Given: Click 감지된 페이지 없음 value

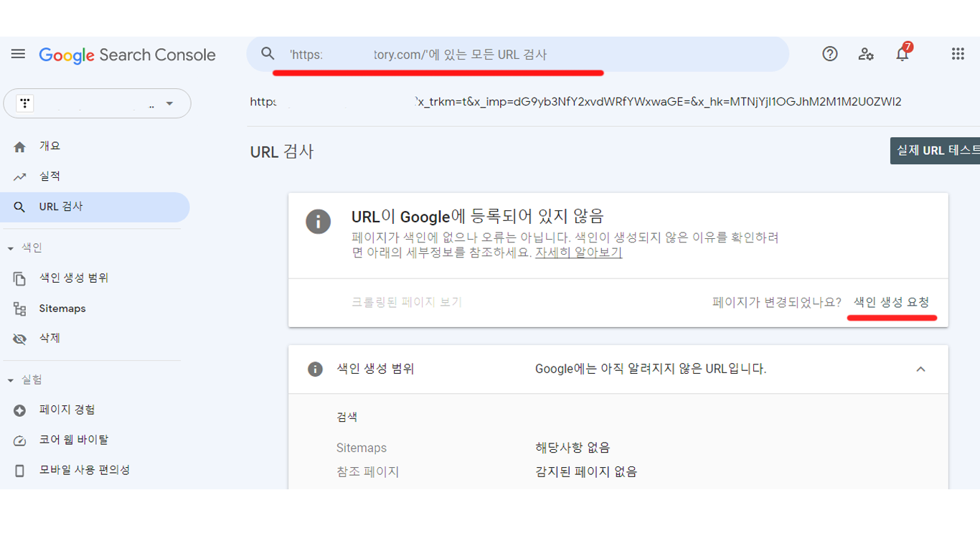Looking at the screenshot, I should [x=586, y=472].
